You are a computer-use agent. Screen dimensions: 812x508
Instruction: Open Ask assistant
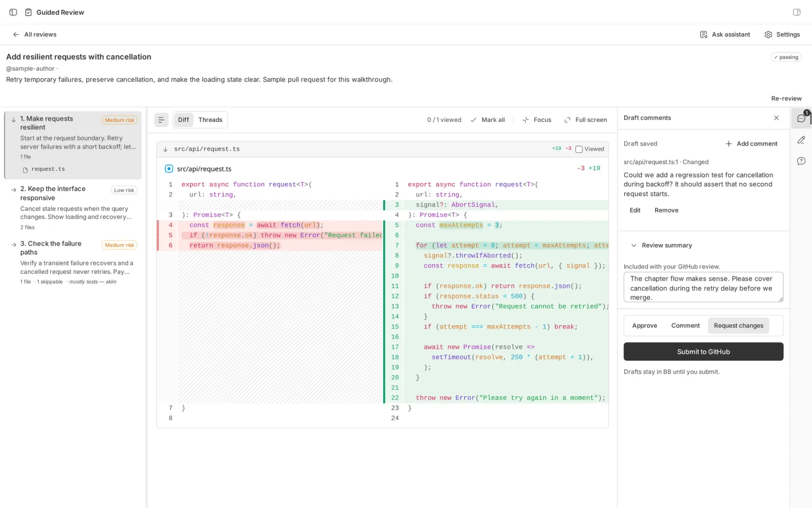[x=725, y=35]
